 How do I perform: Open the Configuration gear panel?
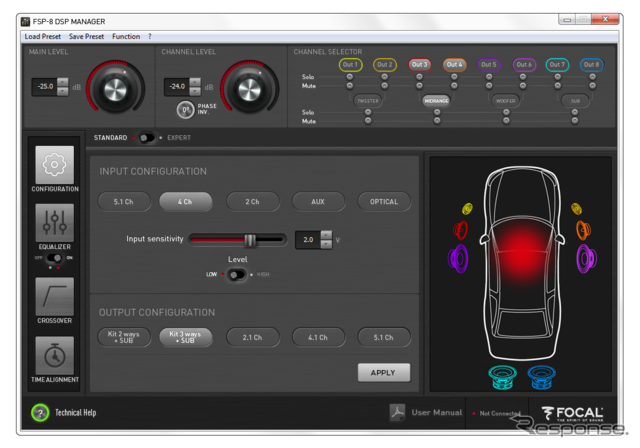tap(55, 164)
